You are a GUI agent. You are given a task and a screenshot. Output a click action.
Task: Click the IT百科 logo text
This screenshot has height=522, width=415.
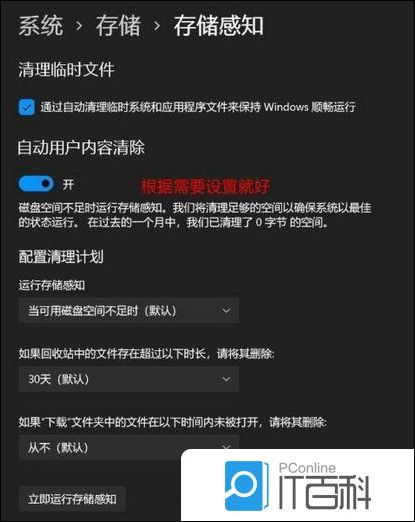pos(324,492)
